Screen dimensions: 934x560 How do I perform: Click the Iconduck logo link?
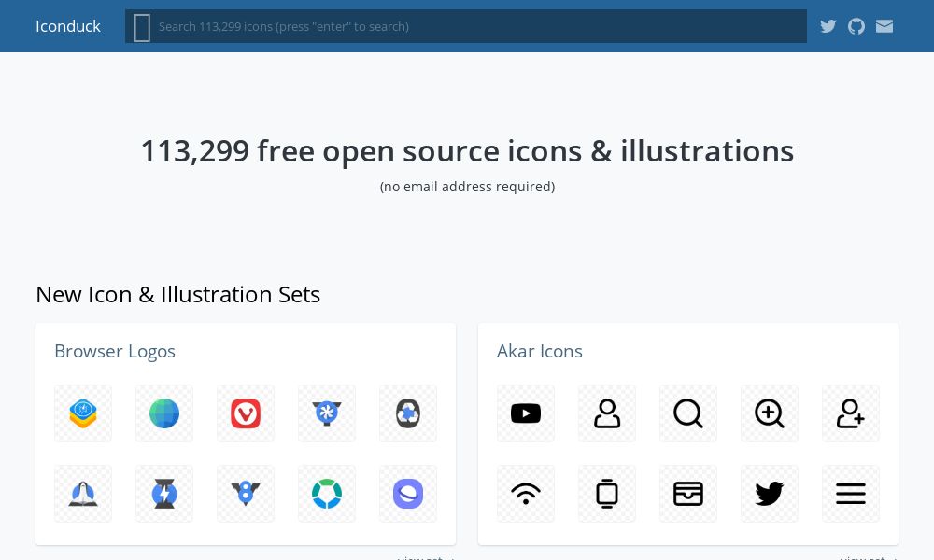[x=68, y=26]
